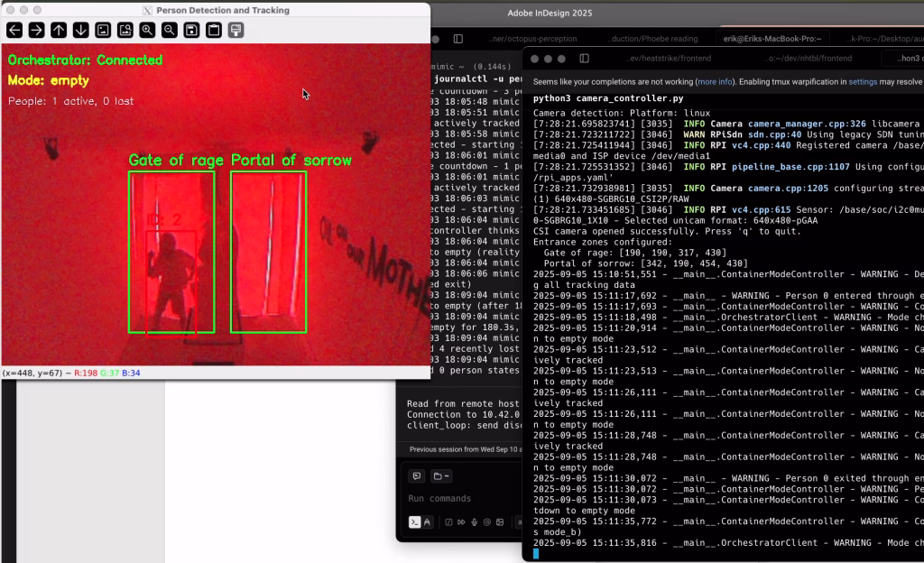This screenshot has width=924, height=563.
Task: Open the dev/nhtbl/frontend tab
Action: [808, 59]
